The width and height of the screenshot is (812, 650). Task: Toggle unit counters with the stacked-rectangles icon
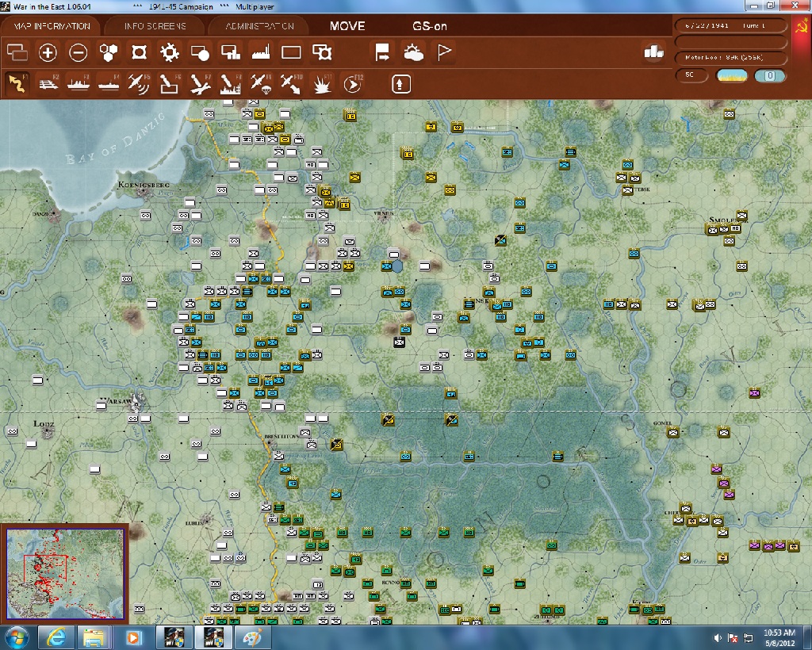pyautogui.click(x=17, y=52)
